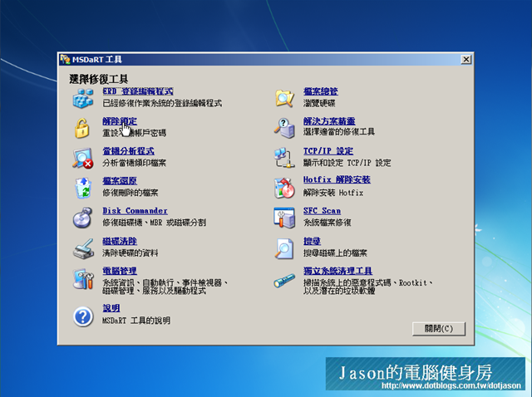The width and height of the screenshot is (532, 397).
Task: Click the text 顯示和設定 TCP/IP 設定
Action: pos(347,163)
